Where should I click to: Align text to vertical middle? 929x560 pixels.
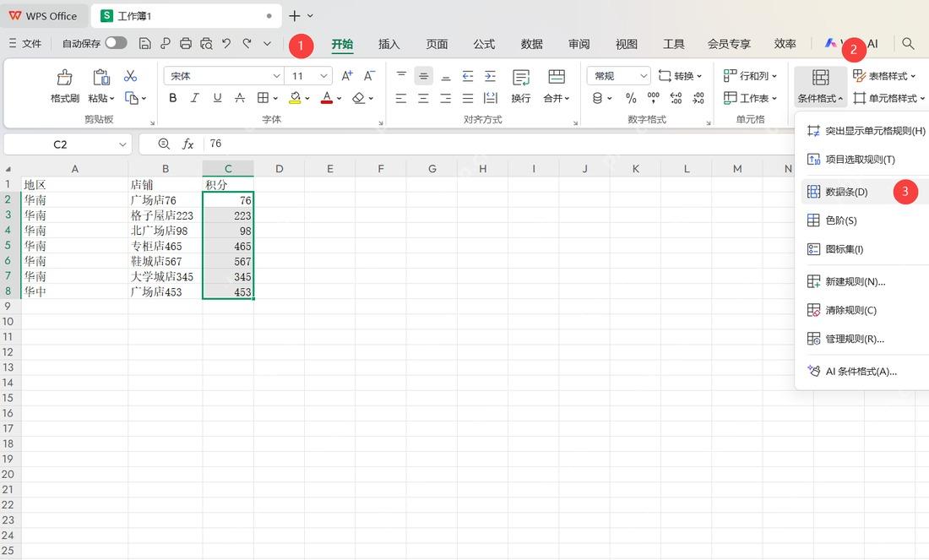(x=424, y=76)
